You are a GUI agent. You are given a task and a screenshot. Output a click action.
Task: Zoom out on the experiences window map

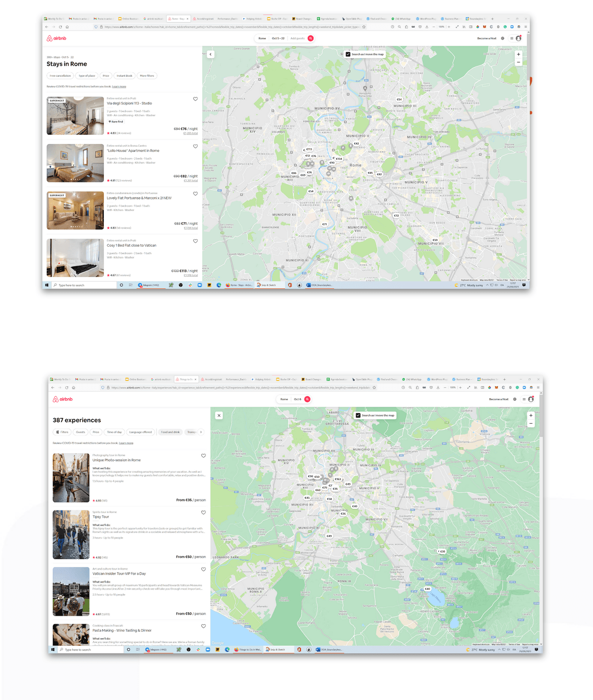[531, 424]
